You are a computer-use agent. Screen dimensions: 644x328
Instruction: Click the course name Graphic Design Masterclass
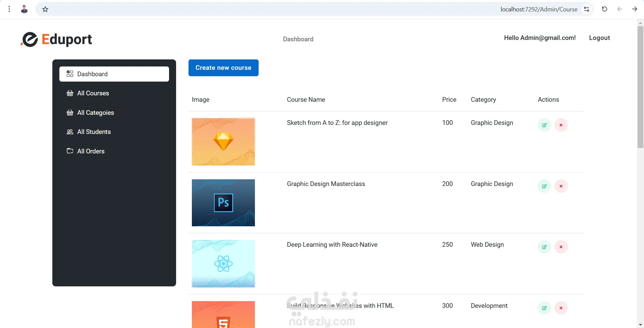click(326, 184)
